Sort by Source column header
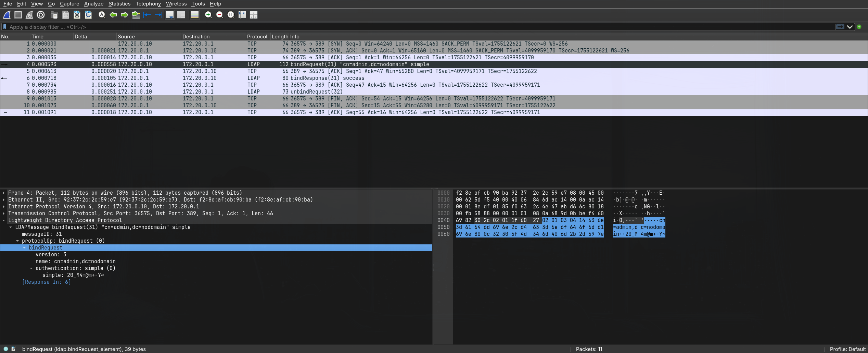The width and height of the screenshot is (868, 353). pos(149,37)
